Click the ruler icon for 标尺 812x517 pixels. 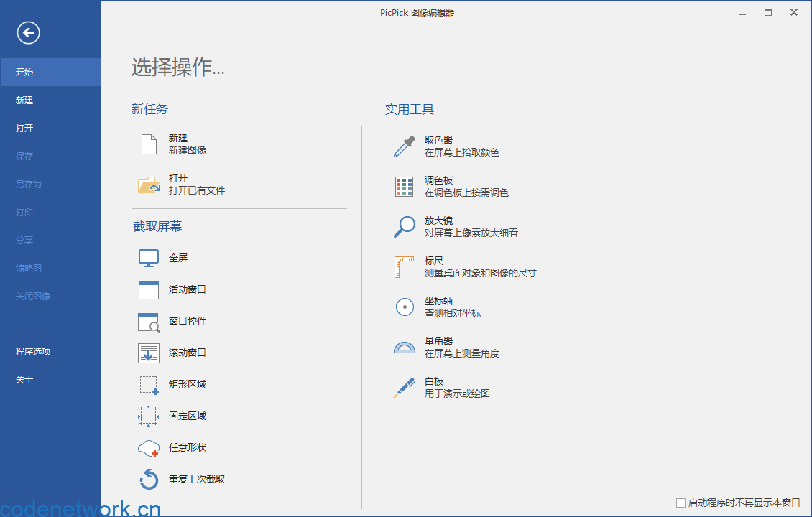pyautogui.click(x=404, y=267)
